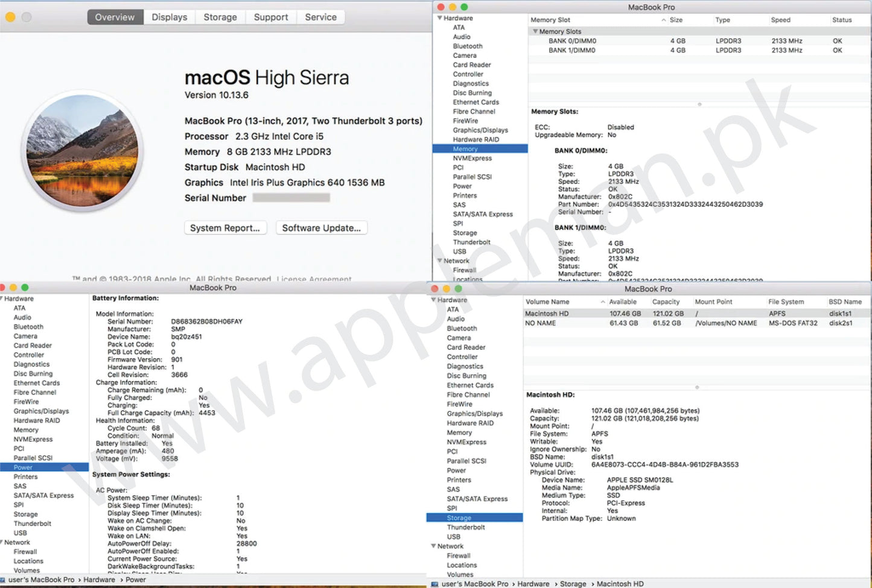
Task: Open USB in the Battery Information window sidebar
Action: click(21, 533)
